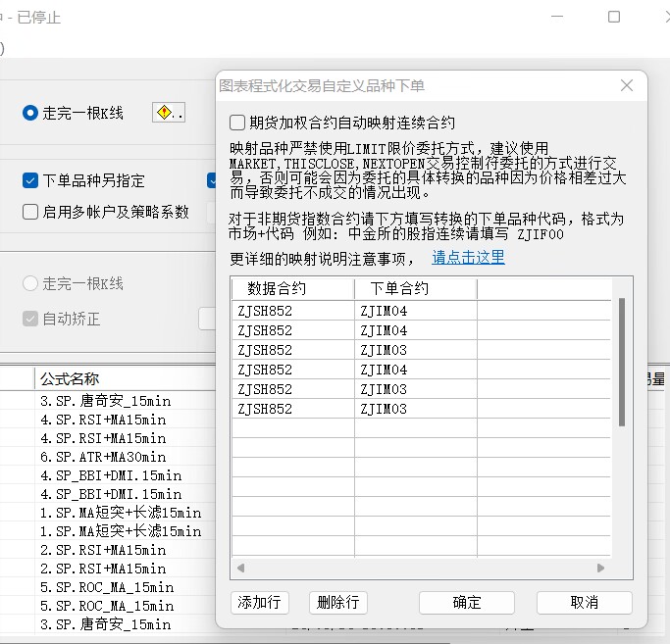Maximize the main window
The height and width of the screenshot is (644, 670).
(614, 17)
